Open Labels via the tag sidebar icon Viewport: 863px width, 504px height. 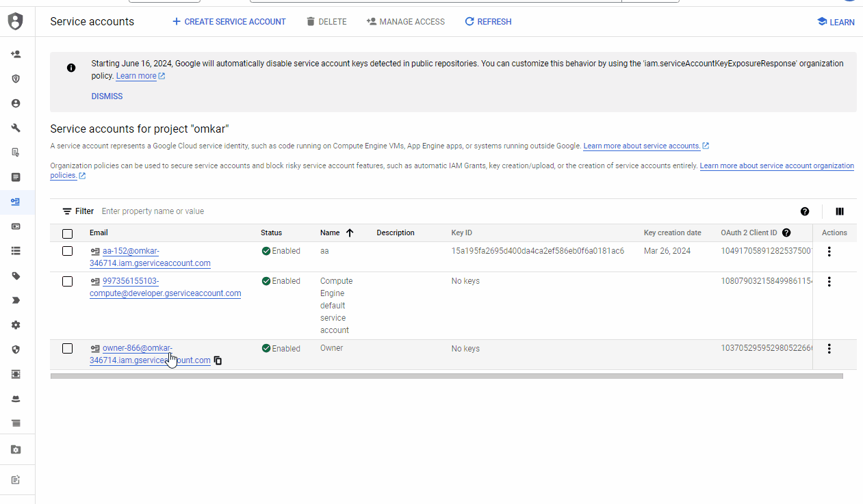(16, 276)
